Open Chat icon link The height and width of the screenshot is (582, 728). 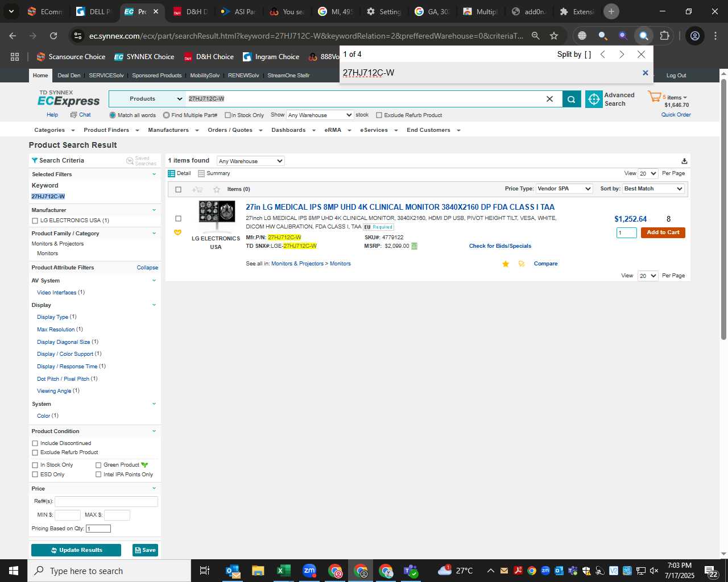[73, 115]
